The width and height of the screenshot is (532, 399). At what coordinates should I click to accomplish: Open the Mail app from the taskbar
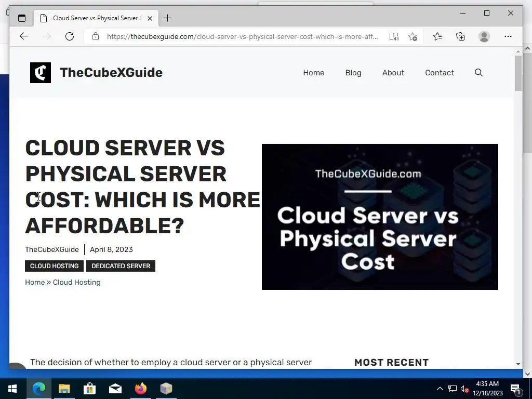tap(115, 389)
